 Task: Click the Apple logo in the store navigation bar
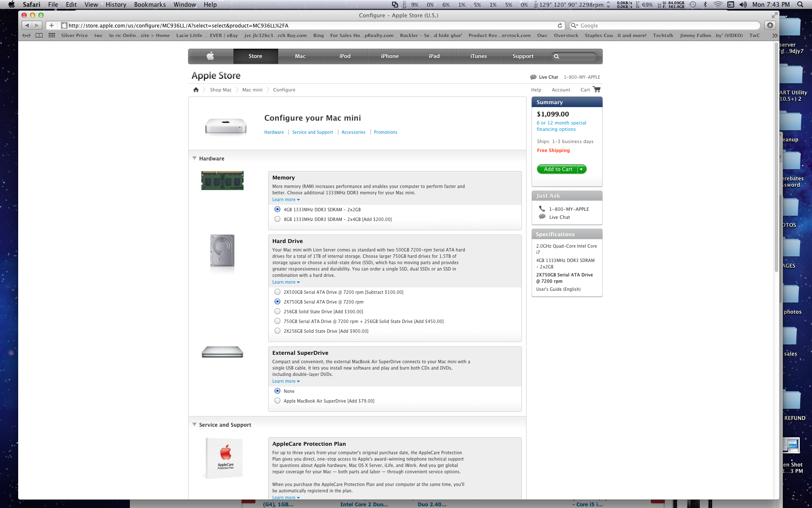(211, 56)
